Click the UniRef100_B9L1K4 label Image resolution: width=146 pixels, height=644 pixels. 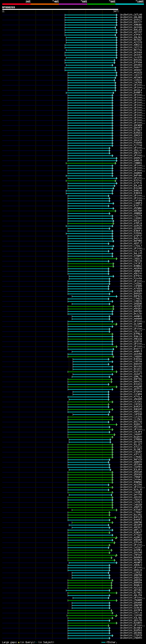click(x=131, y=186)
